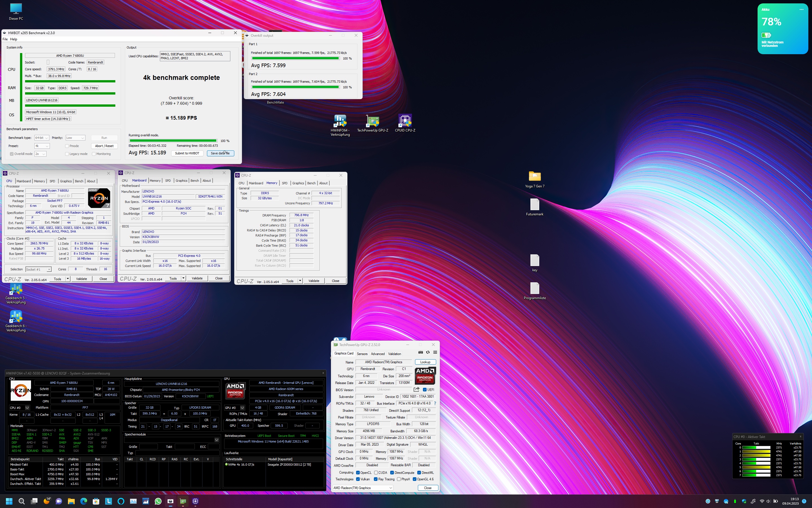Open the Geekbench 6 shortcut
The image size is (812, 508).
coord(16,321)
